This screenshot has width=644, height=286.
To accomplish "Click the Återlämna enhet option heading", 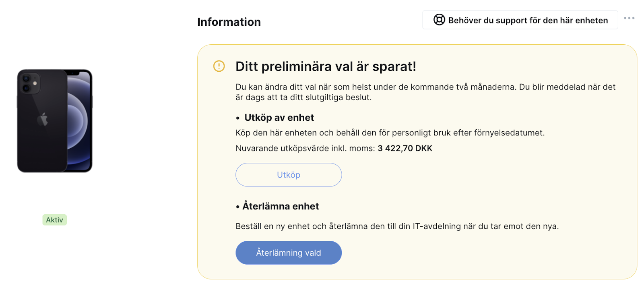I will pos(281,206).
